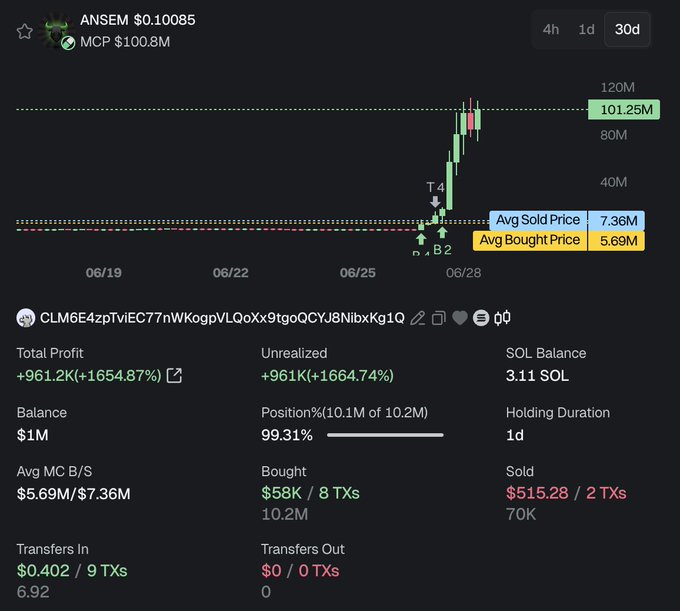
Task: Click Transfers In $0.402 / 9 TXs
Action: 72,571
